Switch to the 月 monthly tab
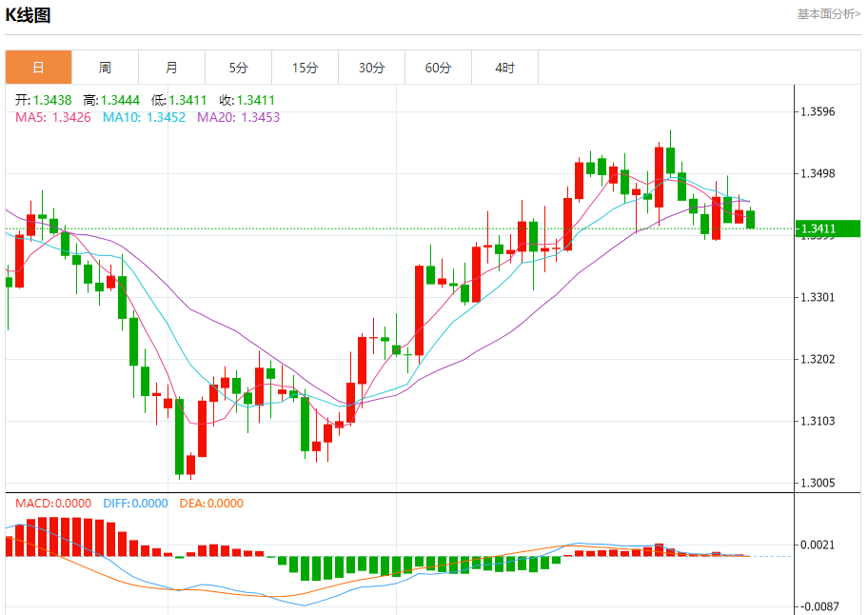This screenshot has height=615, width=868. (x=171, y=68)
